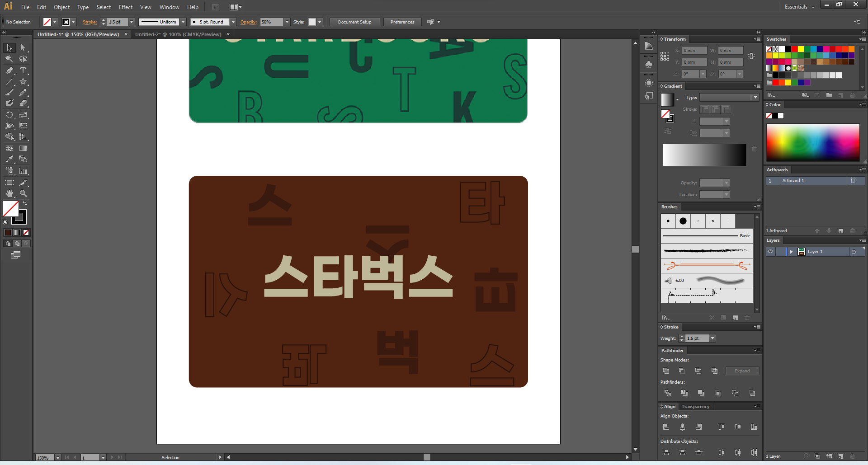This screenshot has height=465, width=868.
Task: Open the Essentials workspace dropdown
Action: tap(799, 7)
